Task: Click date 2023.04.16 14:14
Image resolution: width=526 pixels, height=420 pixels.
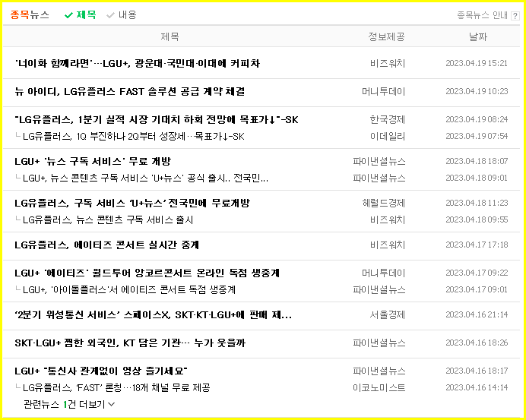Action: coord(477,388)
